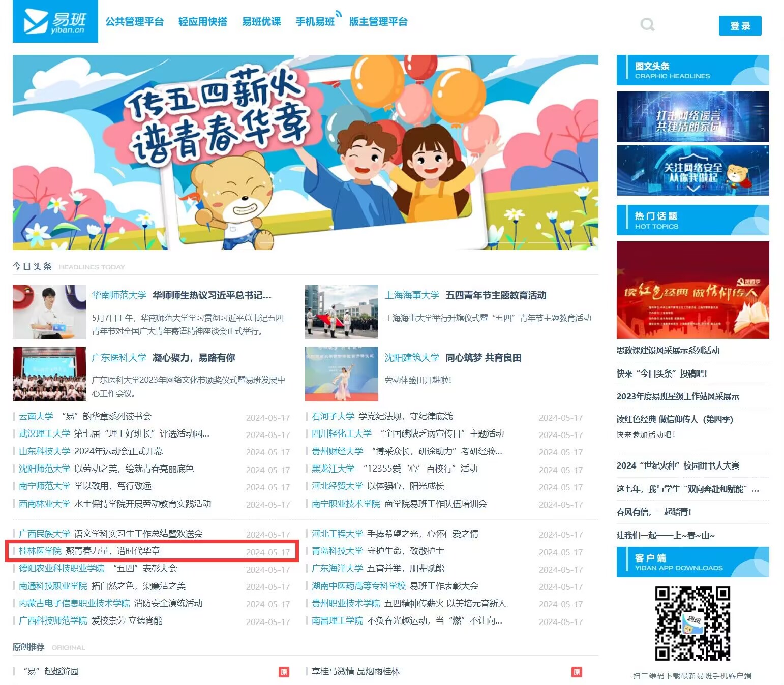The height and width of the screenshot is (685, 784).
Task: Open 手机易班 navigation item
Action: click(x=315, y=22)
